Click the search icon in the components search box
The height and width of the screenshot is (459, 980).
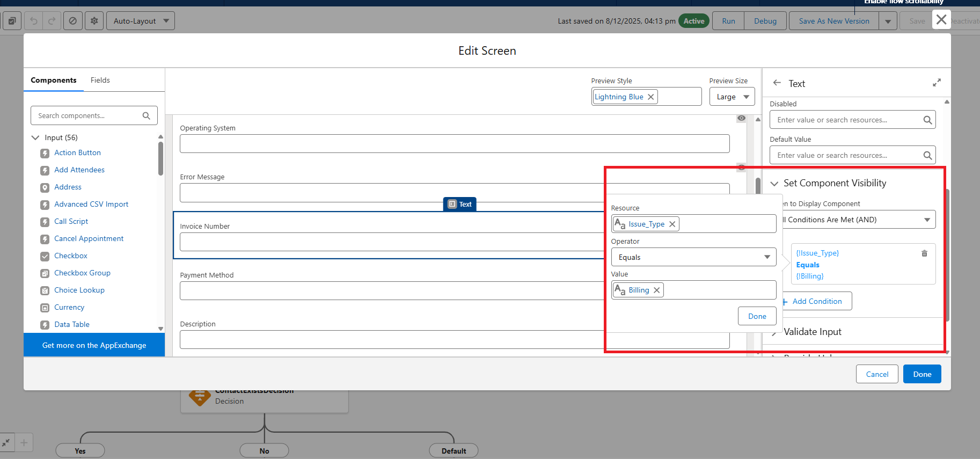pyautogui.click(x=146, y=116)
